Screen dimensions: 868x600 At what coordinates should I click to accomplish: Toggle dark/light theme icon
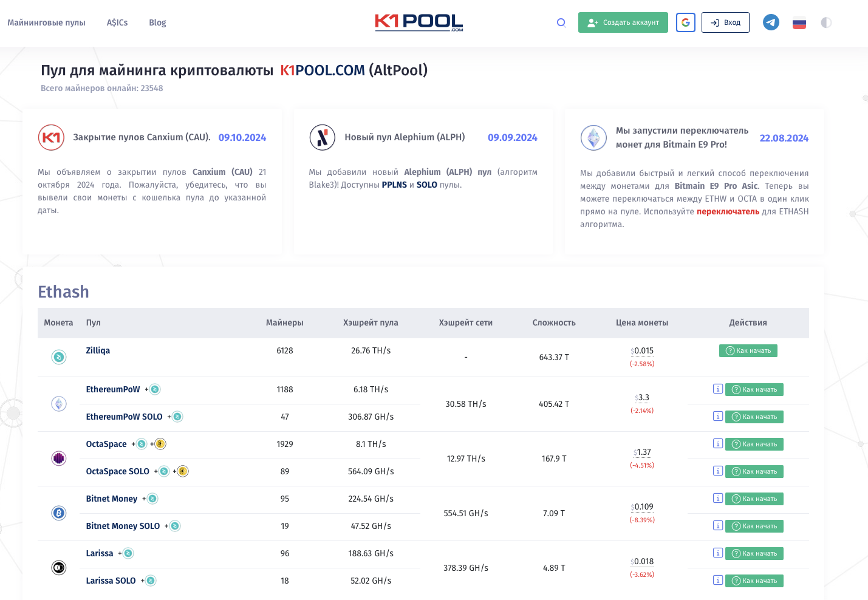826,22
